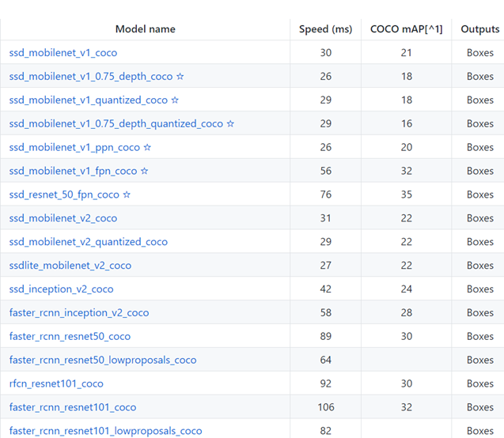Screen dimensions: 504x438
Task: Select speed value 30 for ssd_mobilenet_v1_coco
Action: pyautogui.click(x=326, y=53)
